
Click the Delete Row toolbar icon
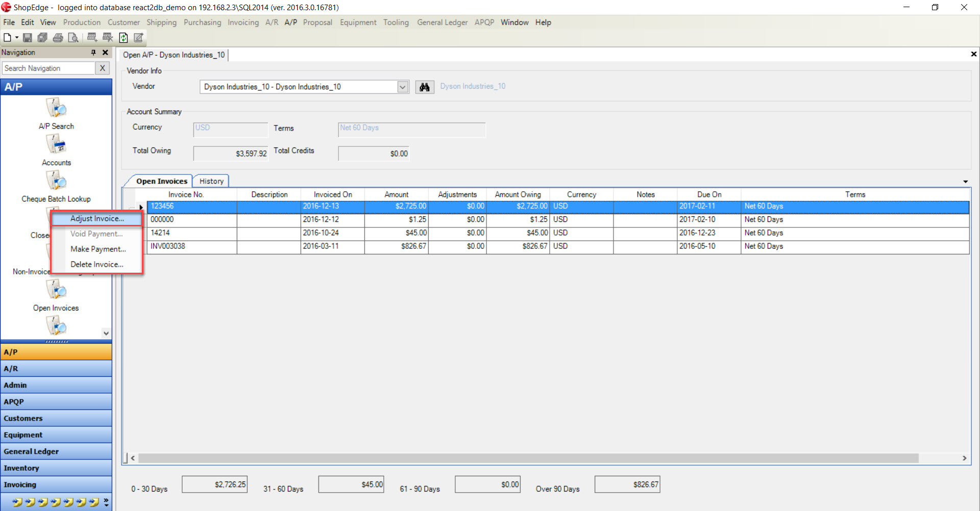point(107,37)
